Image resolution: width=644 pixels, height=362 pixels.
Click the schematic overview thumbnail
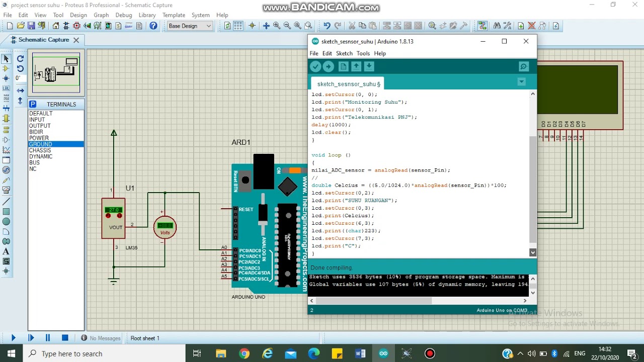56,72
